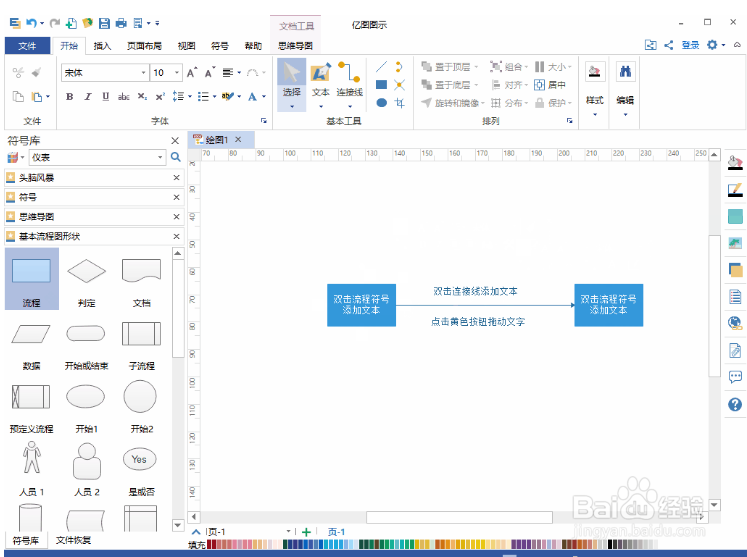Toggle superscript formatting
The image size is (747, 557).
tap(160, 97)
